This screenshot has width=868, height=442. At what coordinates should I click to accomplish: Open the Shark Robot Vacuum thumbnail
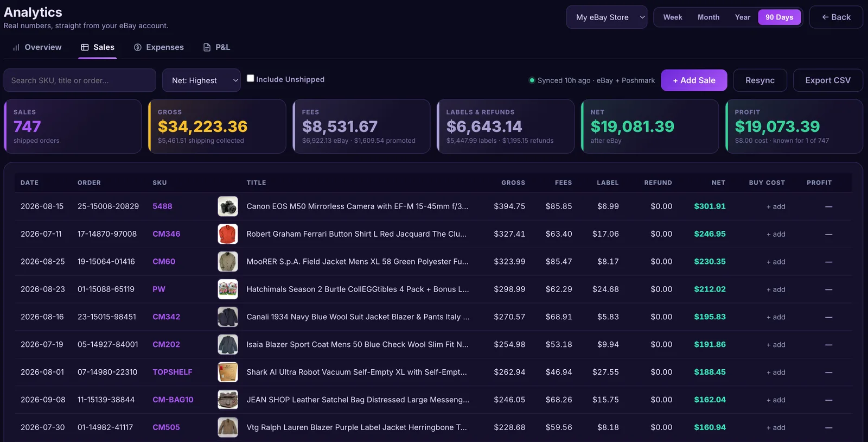click(x=228, y=372)
